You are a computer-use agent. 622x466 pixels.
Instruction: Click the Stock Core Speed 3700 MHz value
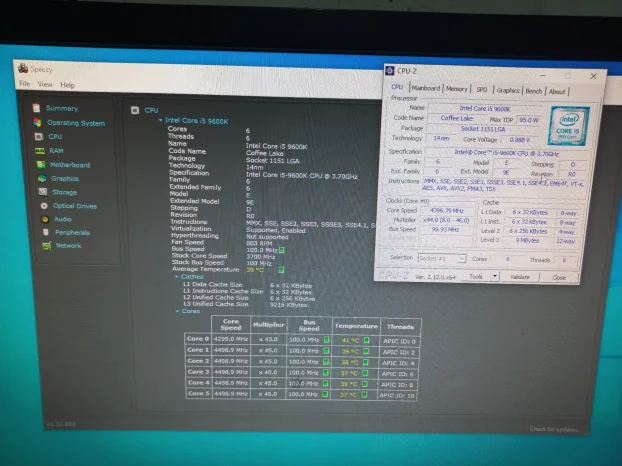pyautogui.click(x=261, y=257)
